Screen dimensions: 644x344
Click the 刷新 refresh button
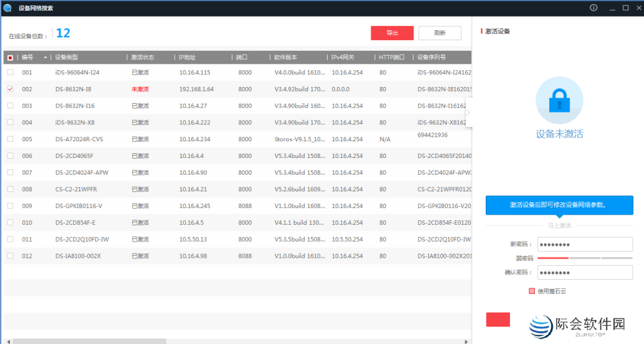coord(440,33)
